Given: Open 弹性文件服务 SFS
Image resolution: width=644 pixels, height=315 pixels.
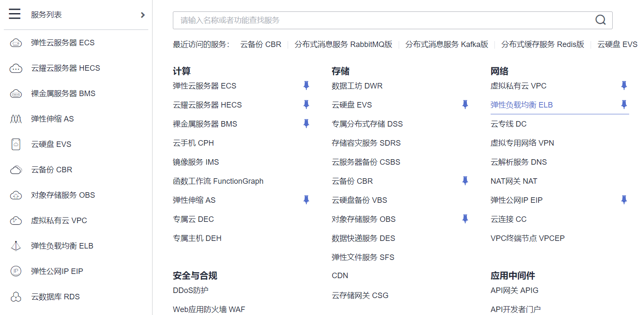Looking at the screenshot, I should point(363,257).
